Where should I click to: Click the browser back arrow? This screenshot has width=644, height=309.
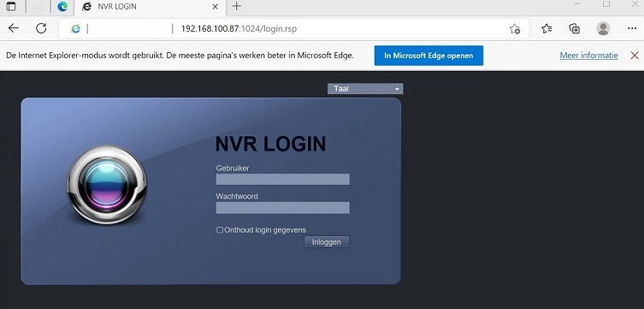click(14, 28)
